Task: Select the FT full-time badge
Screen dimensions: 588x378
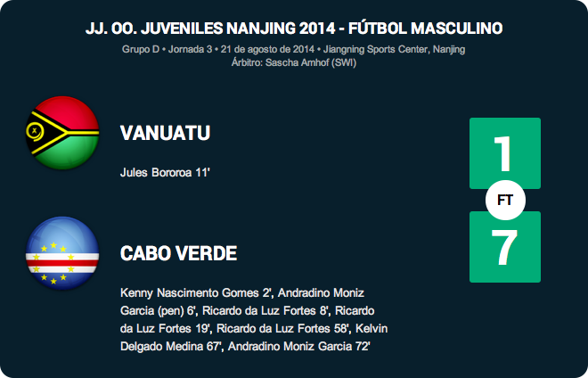Action: pos(505,200)
